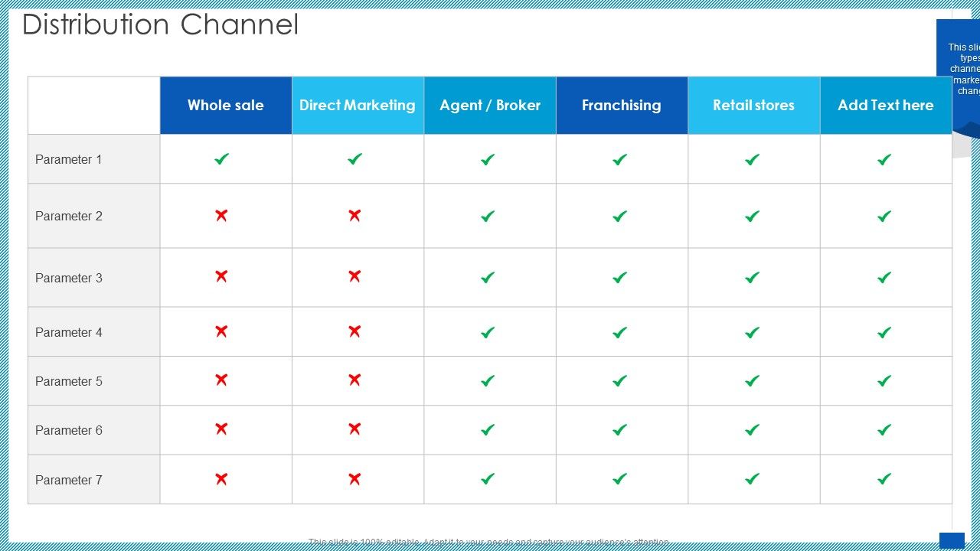Select the red cross for Parameter 6 Direct Marketing
Screen dimensions: 980x551
point(354,429)
